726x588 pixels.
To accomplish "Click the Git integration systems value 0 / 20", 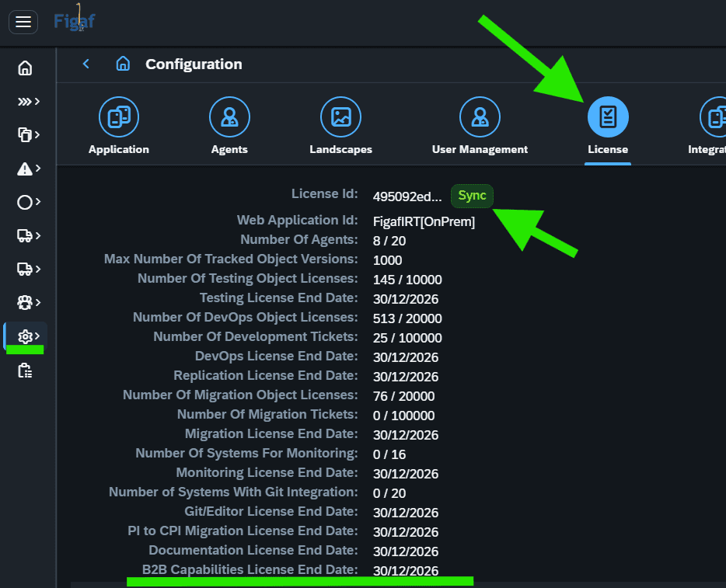I will click(389, 493).
